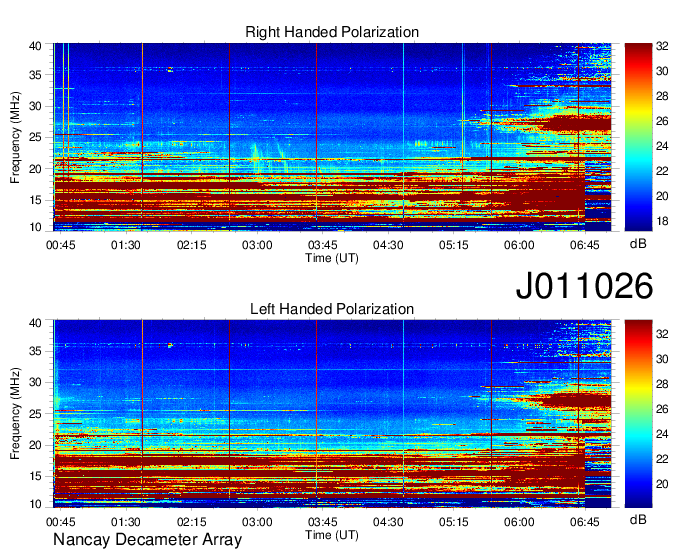Click the "24" value on the upper color bar
The height and width of the screenshot is (552, 680).
coord(662,146)
